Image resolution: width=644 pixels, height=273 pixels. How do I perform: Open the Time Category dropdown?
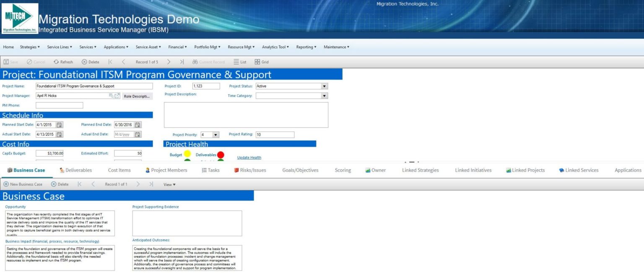coord(324,95)
